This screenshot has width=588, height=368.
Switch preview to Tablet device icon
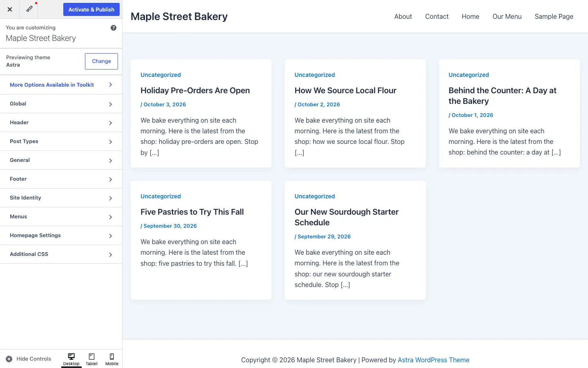[x=92, y=359]
